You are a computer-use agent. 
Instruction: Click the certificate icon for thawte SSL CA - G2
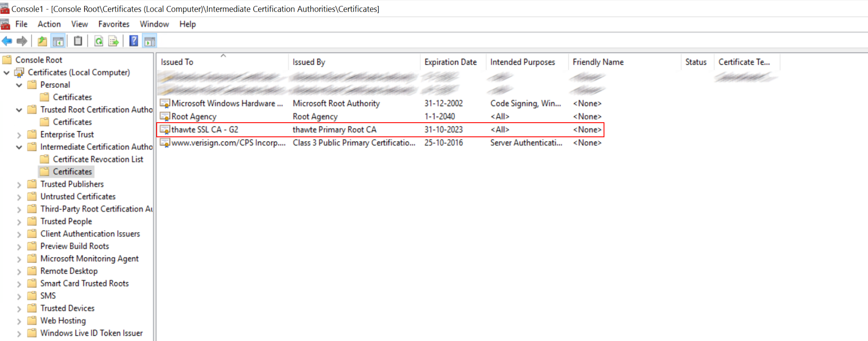(165, 130)
